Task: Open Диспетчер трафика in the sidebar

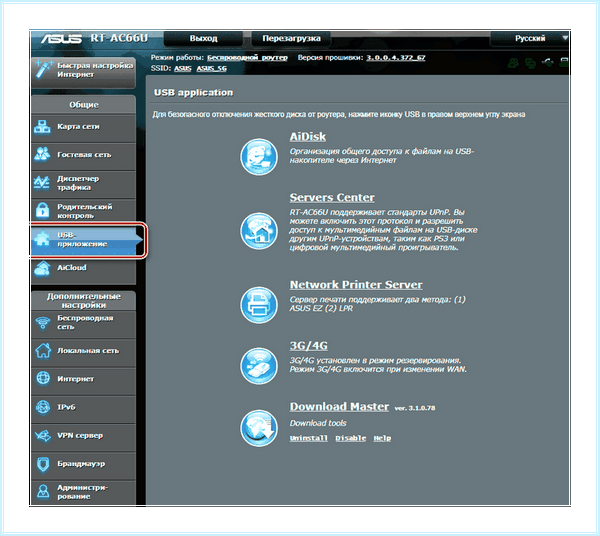Action: pos(83,184)
